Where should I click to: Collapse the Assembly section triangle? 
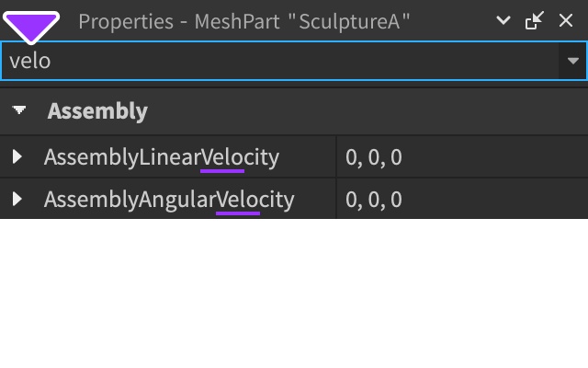(19, 111)
